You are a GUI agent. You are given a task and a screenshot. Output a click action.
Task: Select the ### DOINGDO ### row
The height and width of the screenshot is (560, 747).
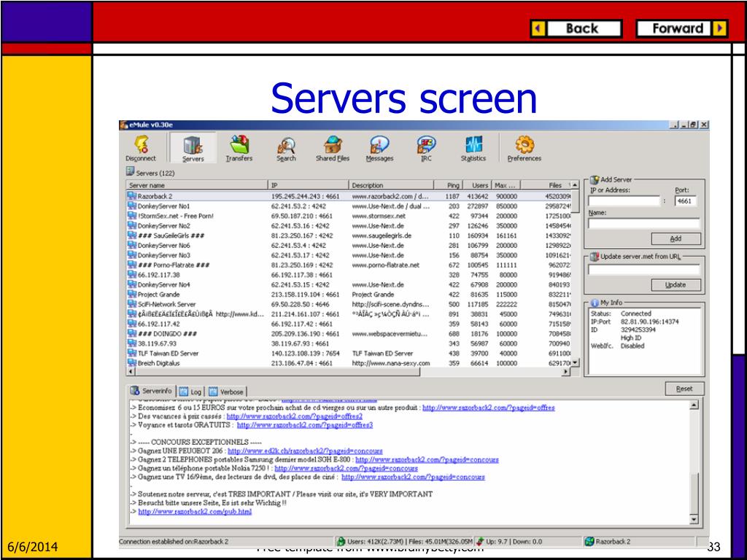click(349, 333)
